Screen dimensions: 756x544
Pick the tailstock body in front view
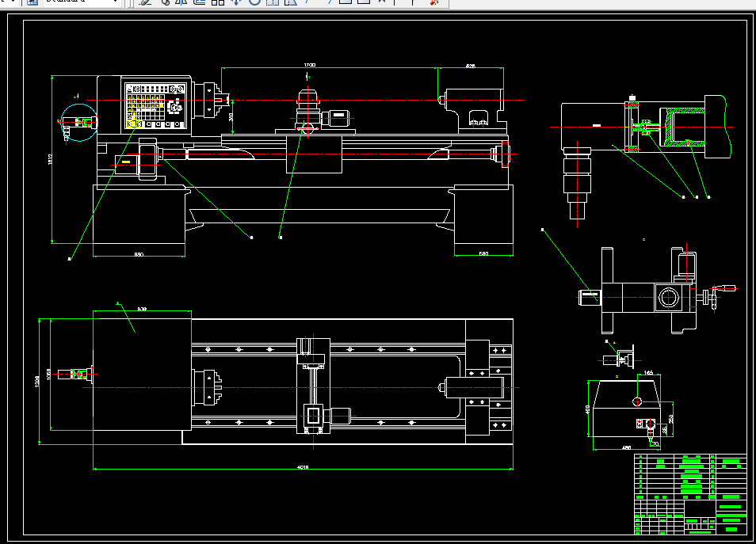point(474,111)
